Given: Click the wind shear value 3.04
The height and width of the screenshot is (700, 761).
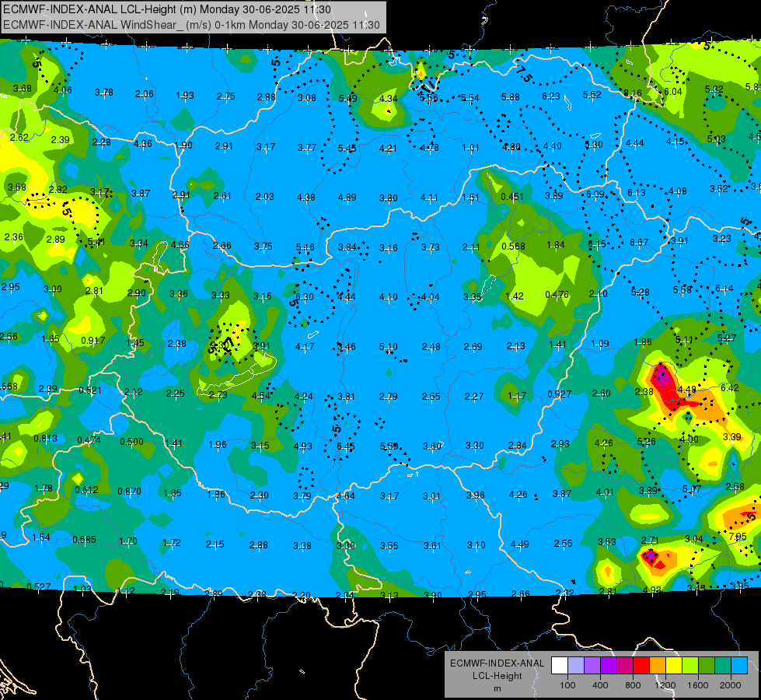Looking at the screenshot, I should coord(693,539).
